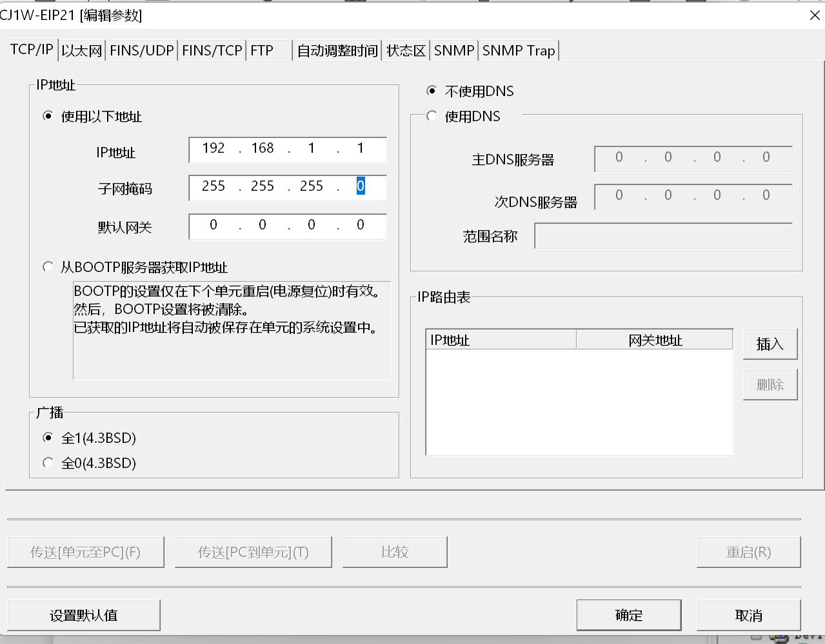Image resolution: width=825 pixels, height=644 pixels.
Task: Click 网关地址 column header
Action: pos(655,340)
